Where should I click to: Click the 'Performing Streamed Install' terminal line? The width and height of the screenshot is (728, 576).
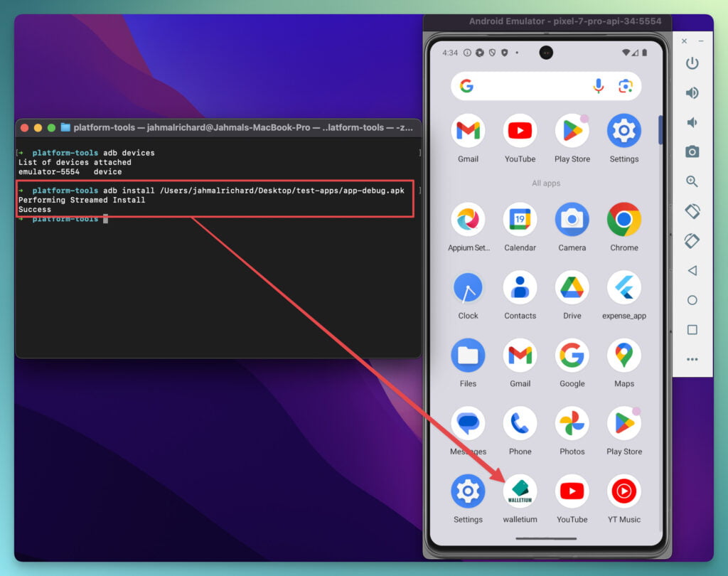(82, 201)
